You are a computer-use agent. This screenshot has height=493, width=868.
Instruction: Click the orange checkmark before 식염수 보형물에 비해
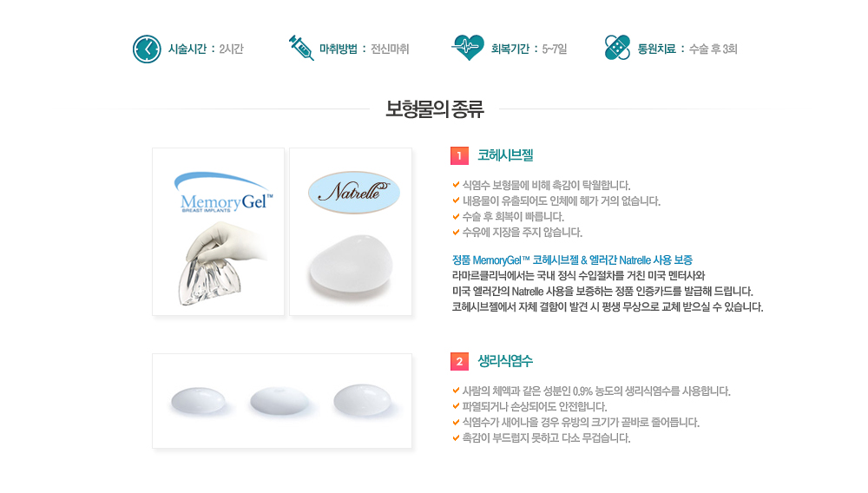tap(457, 185)
